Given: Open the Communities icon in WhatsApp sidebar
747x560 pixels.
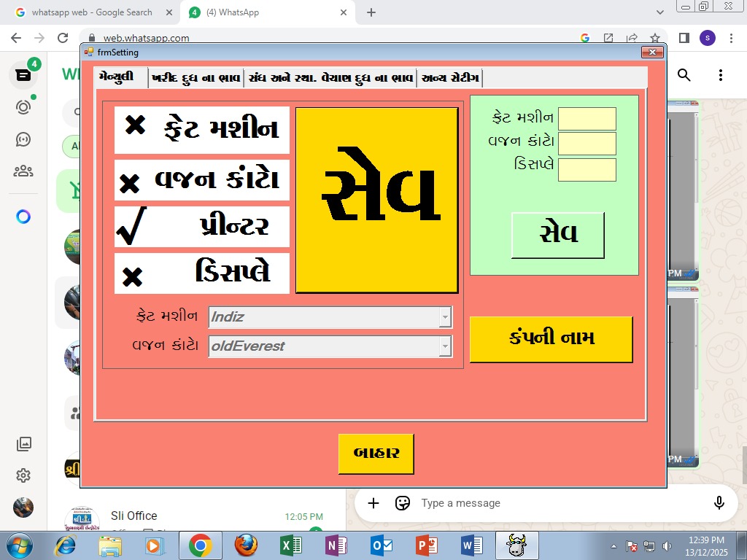Looking at the screenshot, I should pos(22,172).
